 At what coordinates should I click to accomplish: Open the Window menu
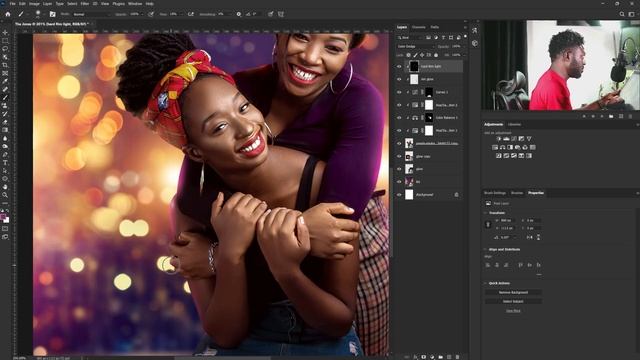135,4
